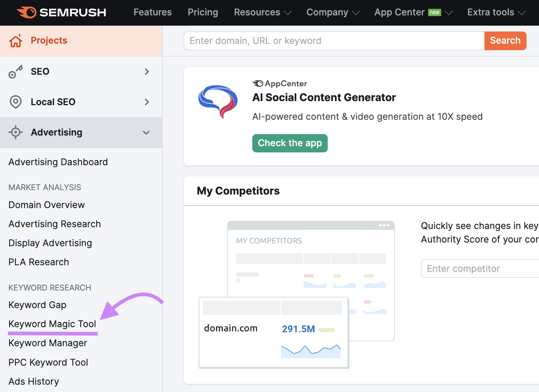Open the Resources dropdown menu
Viewport: 539px width, 392px height.
(x=263, y=12)
